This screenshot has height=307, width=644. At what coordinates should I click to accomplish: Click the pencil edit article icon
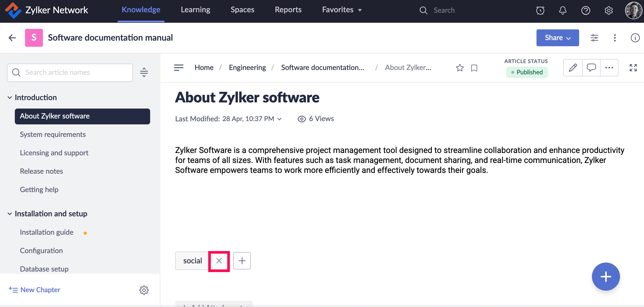click(x=573, y=68)
